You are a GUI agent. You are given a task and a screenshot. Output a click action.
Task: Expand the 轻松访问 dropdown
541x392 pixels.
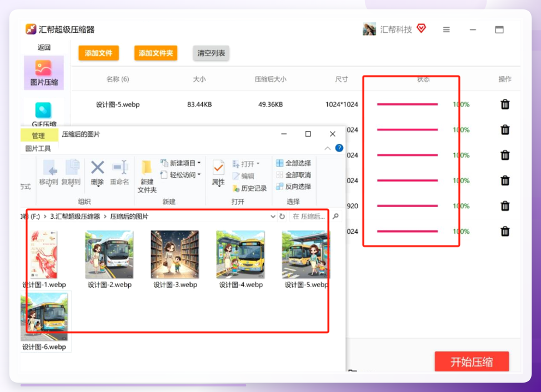point(199,175)
